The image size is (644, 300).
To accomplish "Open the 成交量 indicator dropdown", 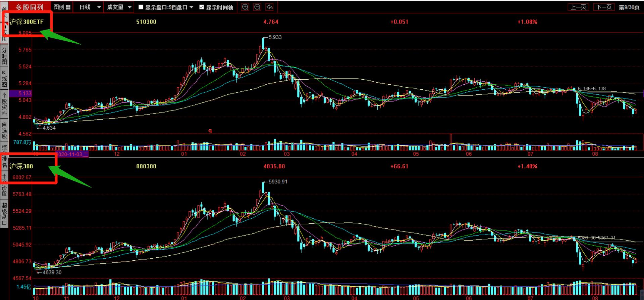I will [x=119, y=7].
